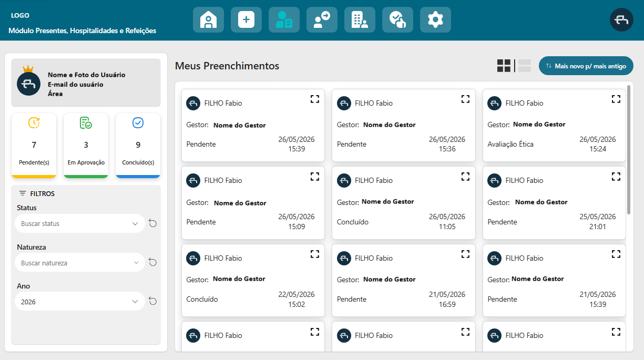The image size is (644, 360).
Task: Open the building with person icon
Action: pyautogui.click(x=360, y=20)
